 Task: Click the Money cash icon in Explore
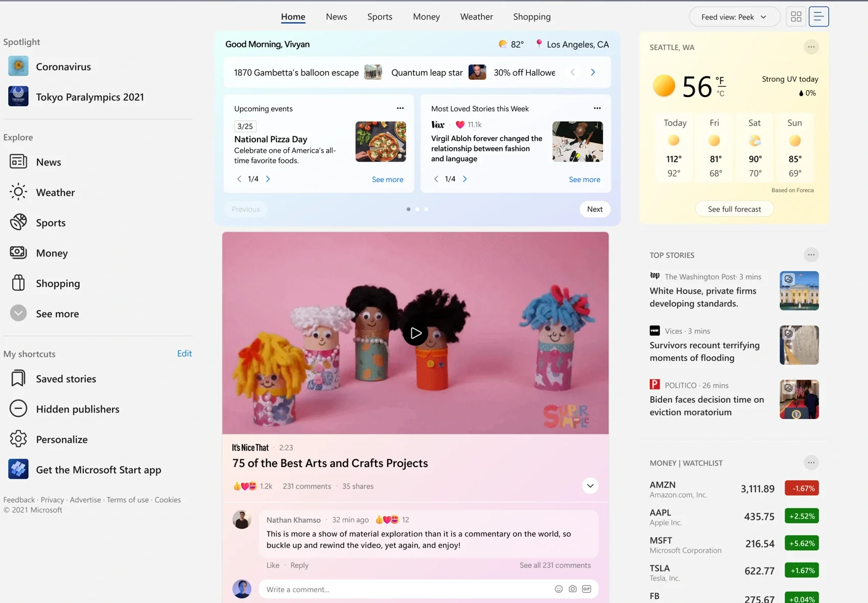pyautogui.click(x=18, y=252)
